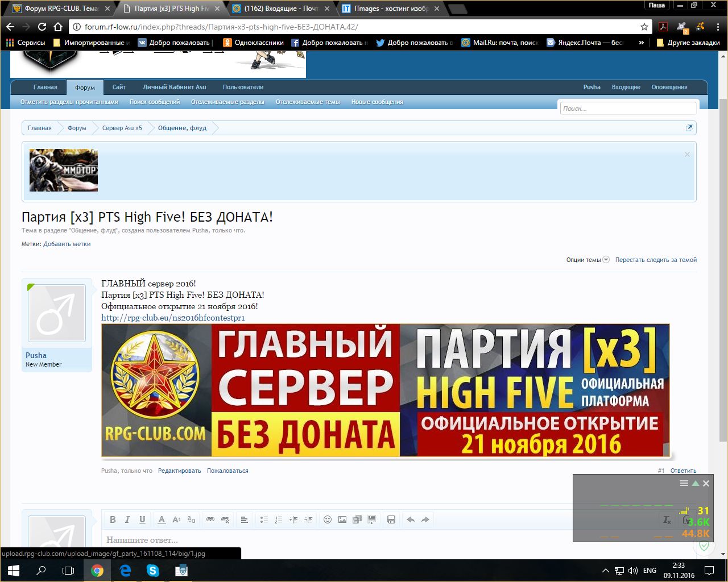Launch Skype from the taskbar
728x582 pixels.
click(153, 571)
